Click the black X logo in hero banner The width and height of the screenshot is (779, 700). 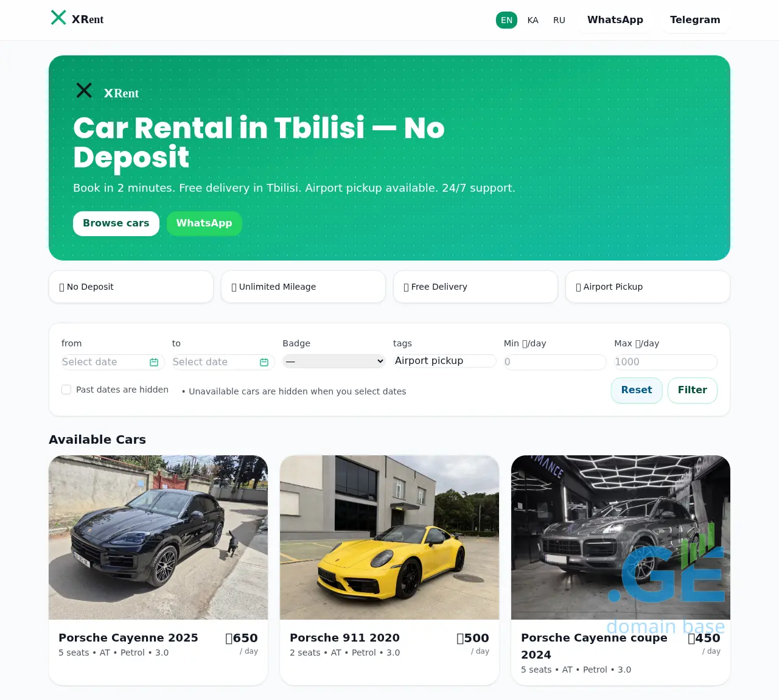click(84, 91)
